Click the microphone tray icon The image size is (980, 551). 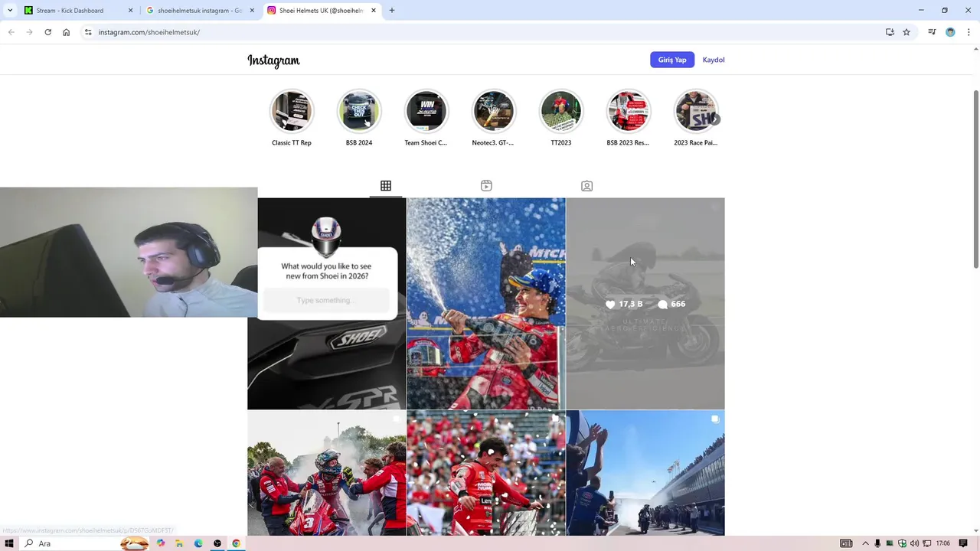[x=877, y=543]
